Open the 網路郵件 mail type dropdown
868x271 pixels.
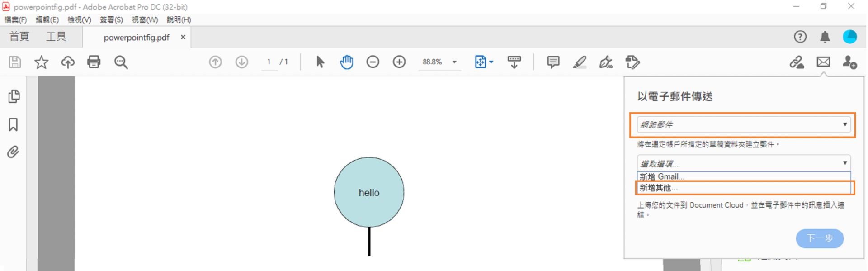pos(744,124)
